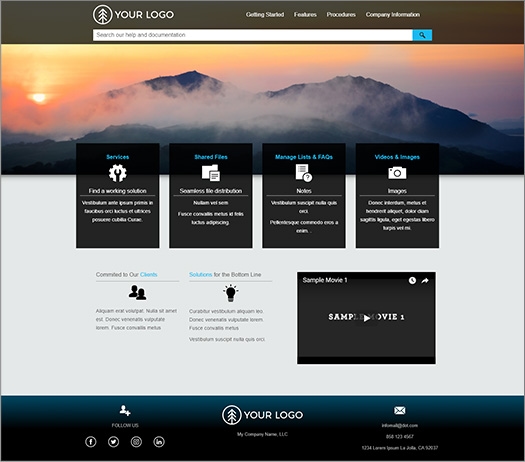Click the Shared Files documents icon
The height and width of the screenshot is (462, 525).
coord(211,173)
